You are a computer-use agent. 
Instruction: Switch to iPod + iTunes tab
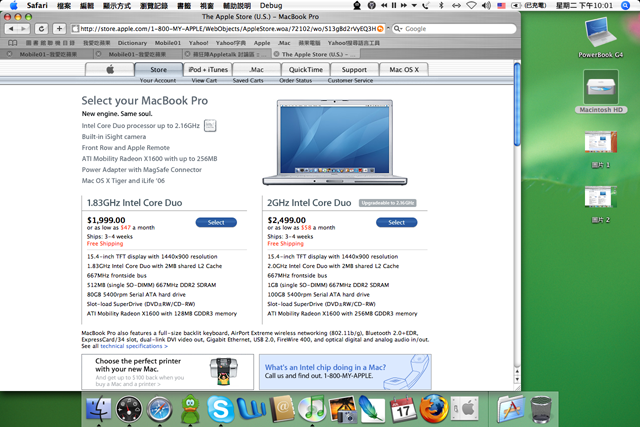(x=208, y=69)
